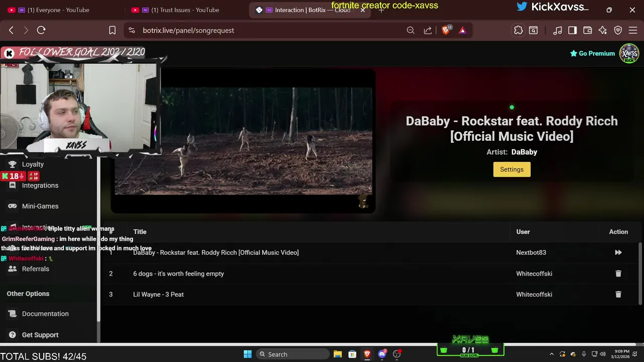Click the microphone tray icon

[x=584, y=354]
